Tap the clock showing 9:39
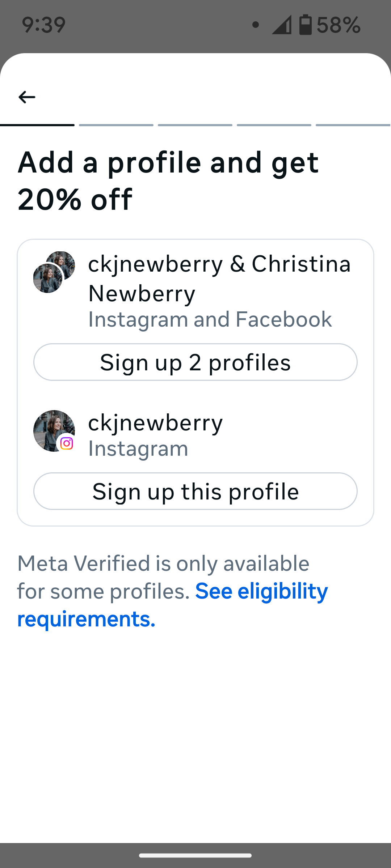Viewport: 391px width, 868px height. point(43,24)
